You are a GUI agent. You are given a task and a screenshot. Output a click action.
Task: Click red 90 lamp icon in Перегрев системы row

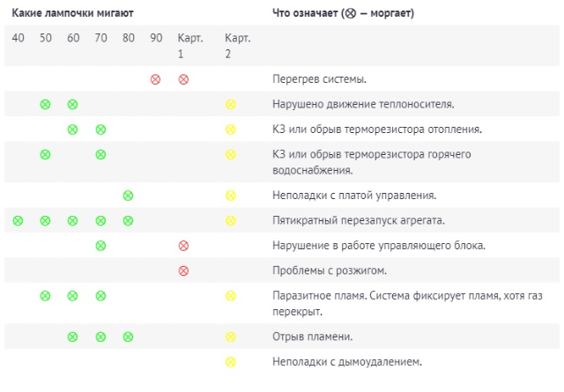[155, 79]
